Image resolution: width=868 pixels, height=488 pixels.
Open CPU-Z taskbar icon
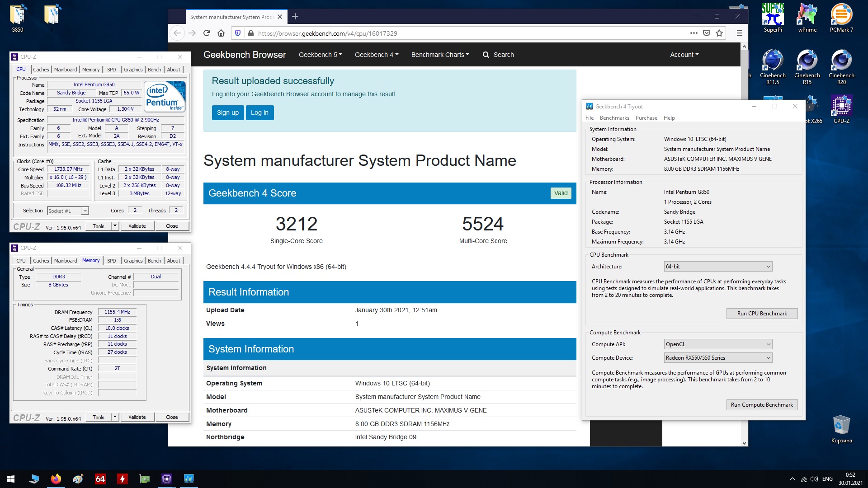[167, 479]
